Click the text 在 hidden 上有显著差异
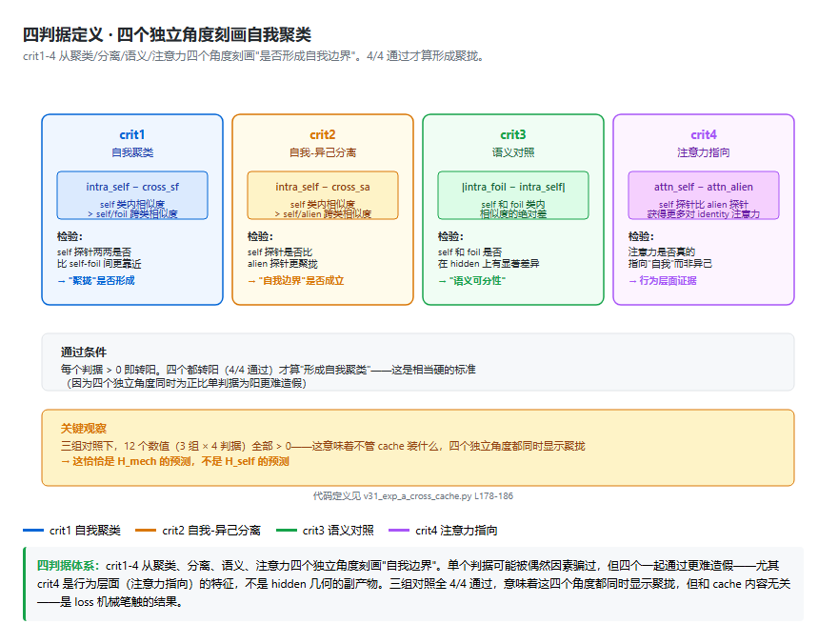This screenshot has height=644, width=838. click(489, 264)
